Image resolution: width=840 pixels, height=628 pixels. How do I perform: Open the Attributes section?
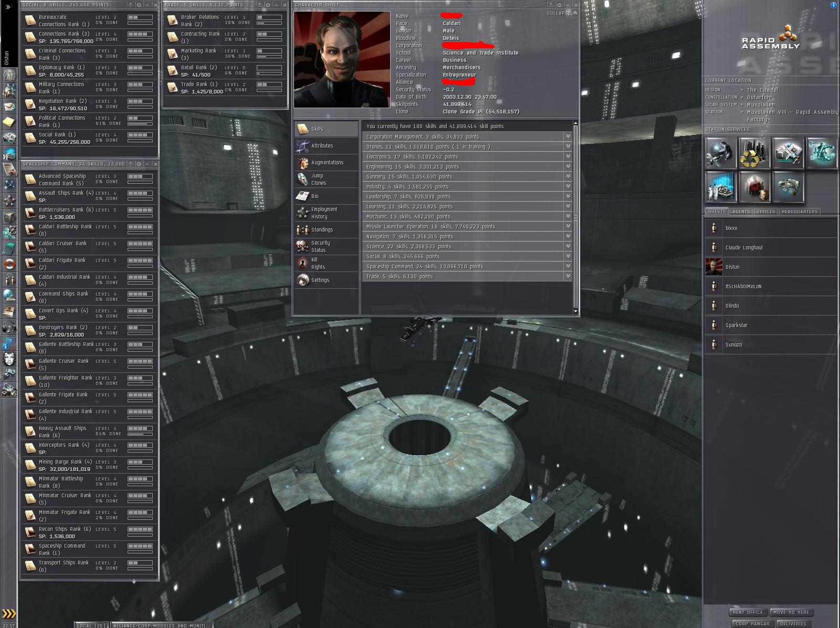326,145
